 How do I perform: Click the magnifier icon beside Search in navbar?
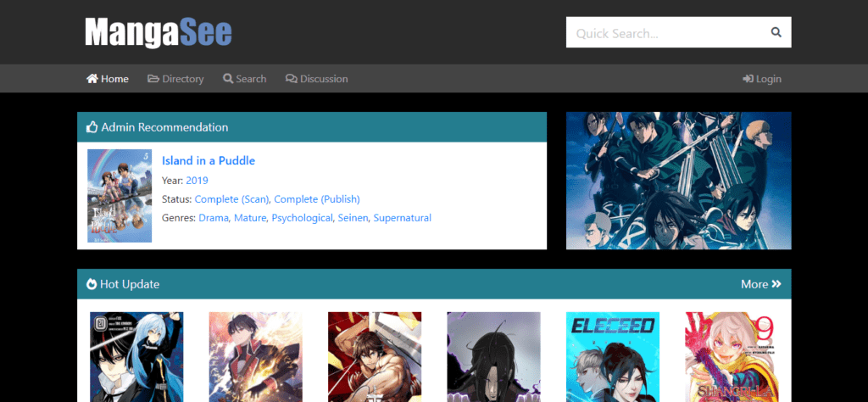(228, 79)
